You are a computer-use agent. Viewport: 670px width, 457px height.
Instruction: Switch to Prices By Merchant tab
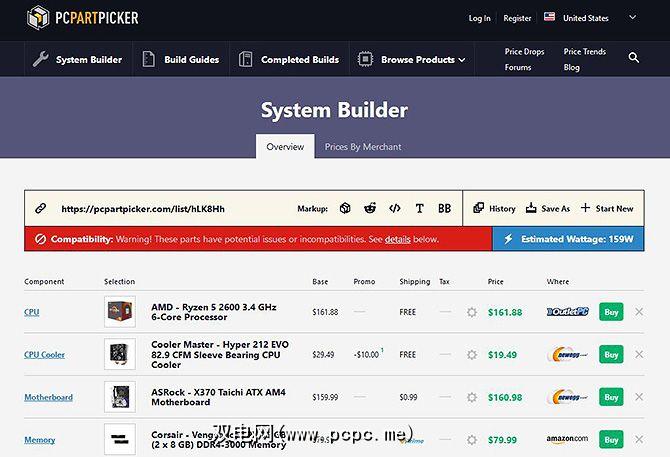pos(363,146)
